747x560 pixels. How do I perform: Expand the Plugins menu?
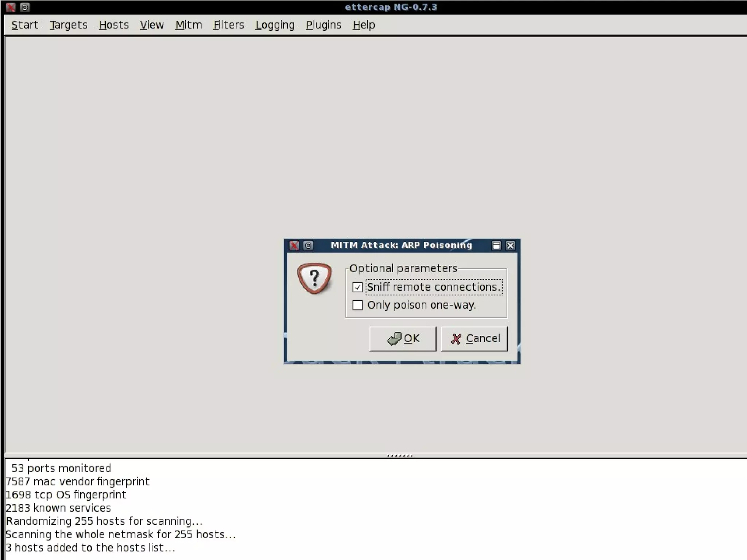(x=324, y=25)
